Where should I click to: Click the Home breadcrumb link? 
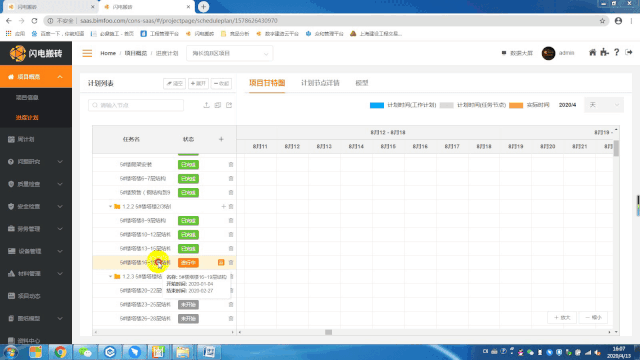(x=108, y=53)
